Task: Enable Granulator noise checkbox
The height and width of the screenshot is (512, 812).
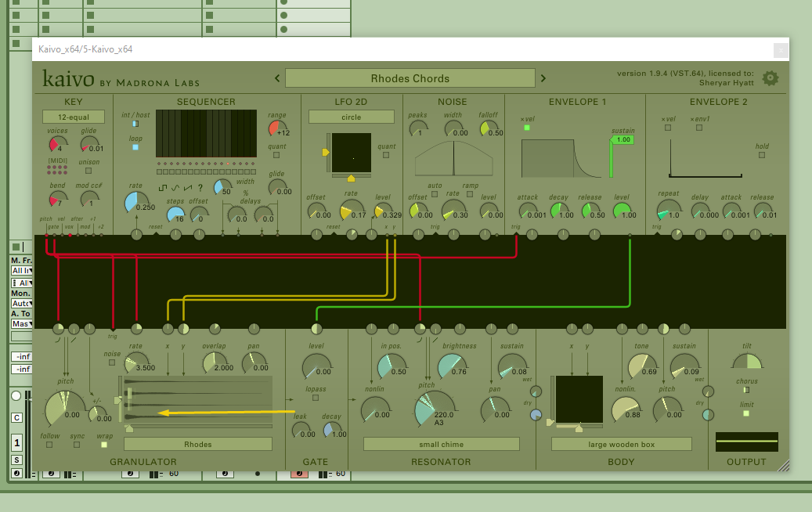Action: tap(112, 362)
